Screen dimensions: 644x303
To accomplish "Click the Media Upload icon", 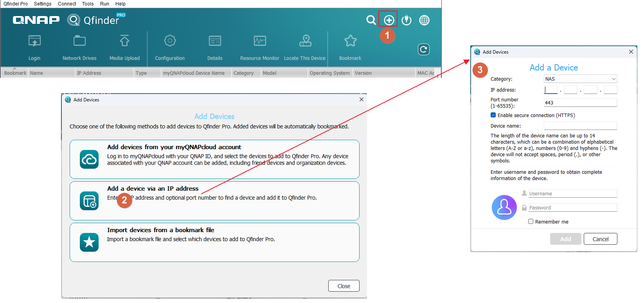I will coord(124,41).
